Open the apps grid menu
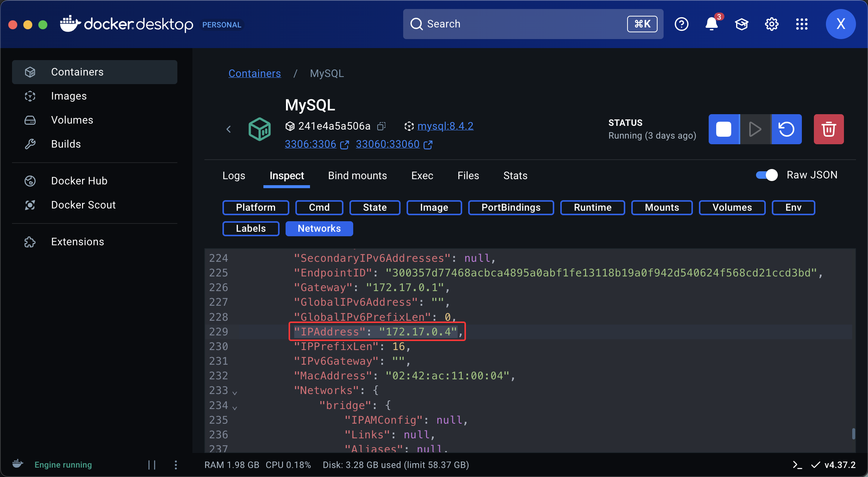 tap(801, 24)
